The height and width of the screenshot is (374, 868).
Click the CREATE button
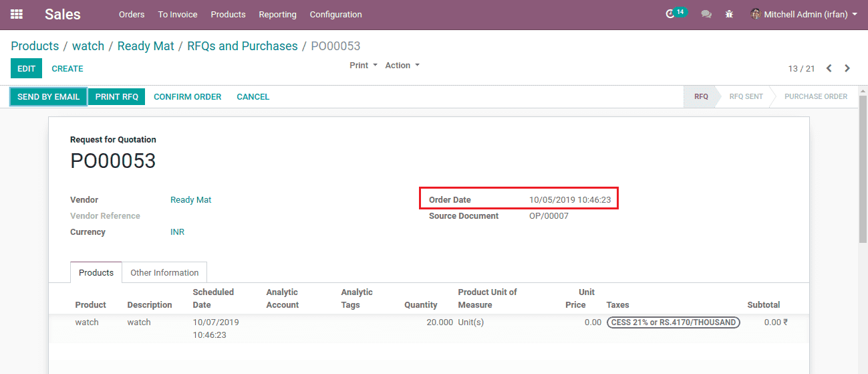(x=67, y=68)
